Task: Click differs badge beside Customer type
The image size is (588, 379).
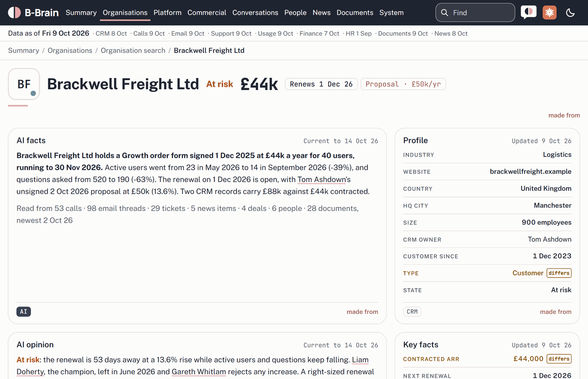Action: pos(559,273)
